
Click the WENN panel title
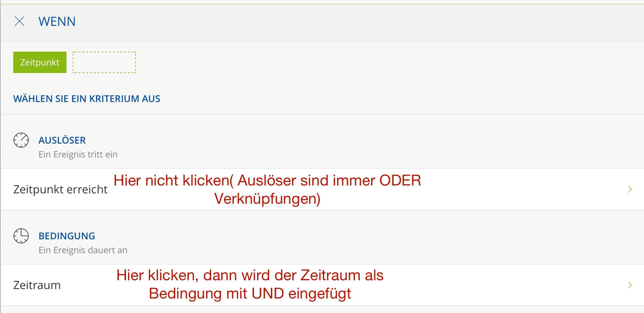pos(57,22)
